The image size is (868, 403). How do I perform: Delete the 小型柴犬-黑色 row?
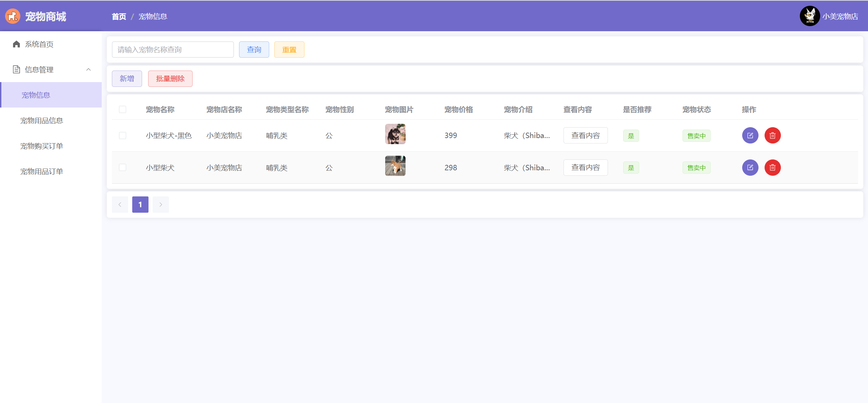pos(772,136)
